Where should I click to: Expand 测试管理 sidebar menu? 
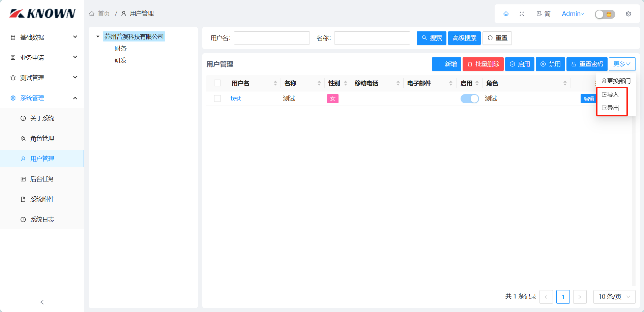[x=75, y=77]
